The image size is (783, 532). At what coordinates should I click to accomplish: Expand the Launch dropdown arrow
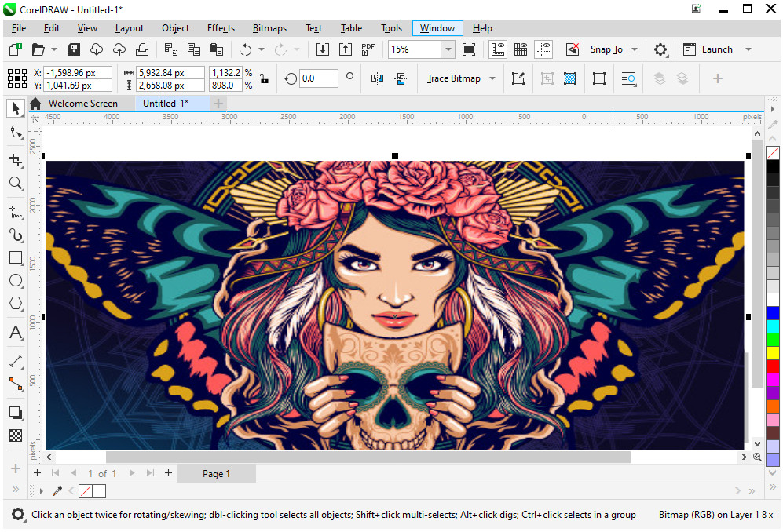pos(748,49)
